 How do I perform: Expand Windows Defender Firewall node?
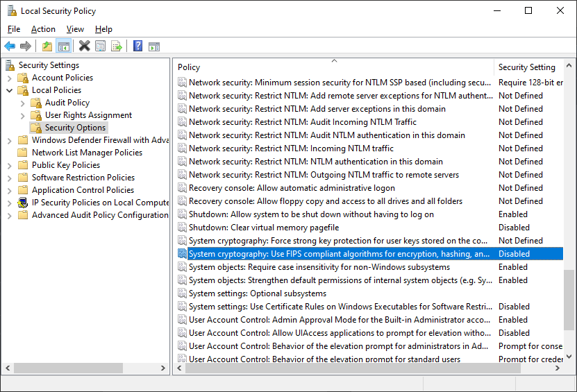(x=10, y=140)
